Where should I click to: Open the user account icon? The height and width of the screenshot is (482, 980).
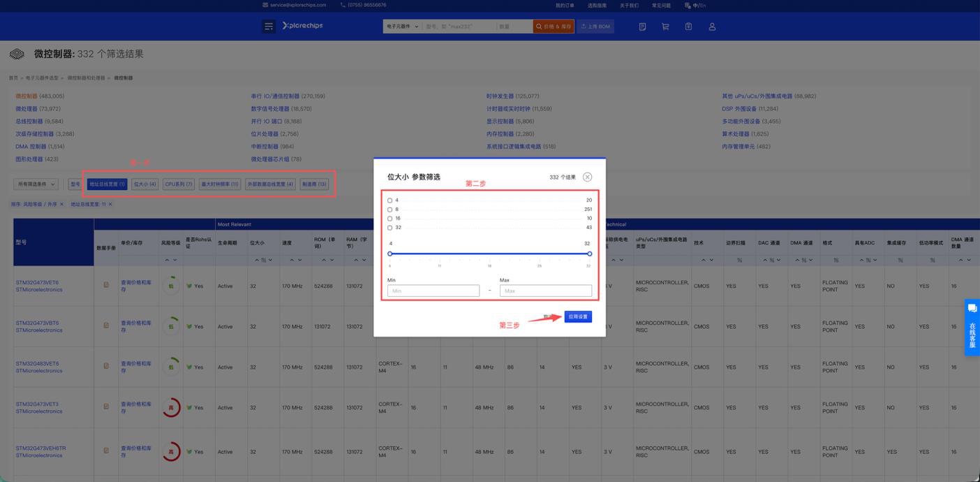coord(712,27)
